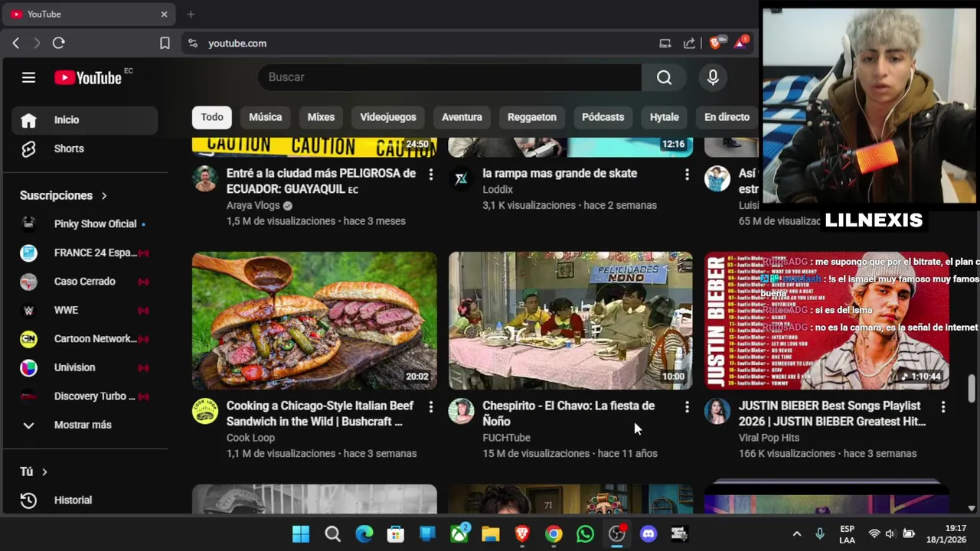Share this page via address bar icon
The width and height of the screenshot is (980, 551).
pos(690,44)
